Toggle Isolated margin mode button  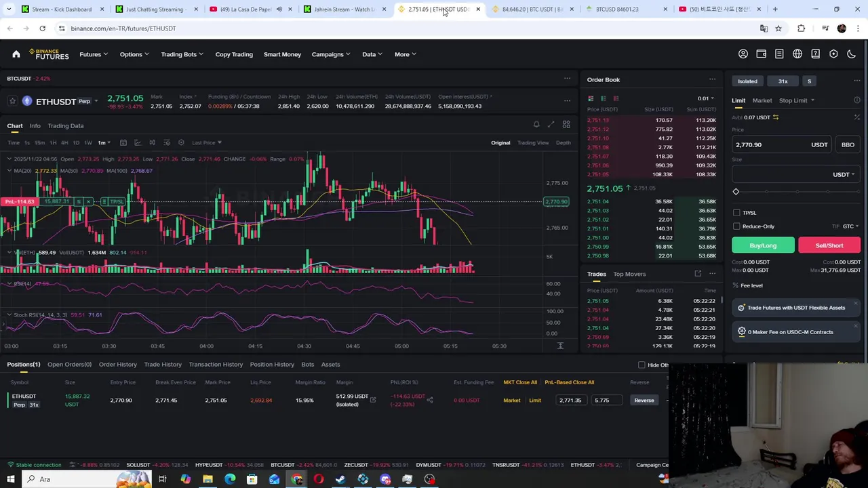[747, 81]
